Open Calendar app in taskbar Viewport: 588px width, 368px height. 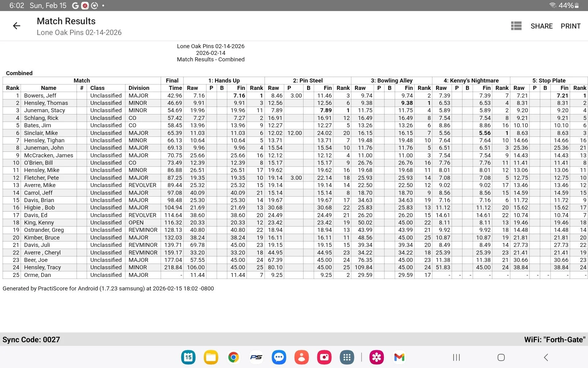point(188,357)
